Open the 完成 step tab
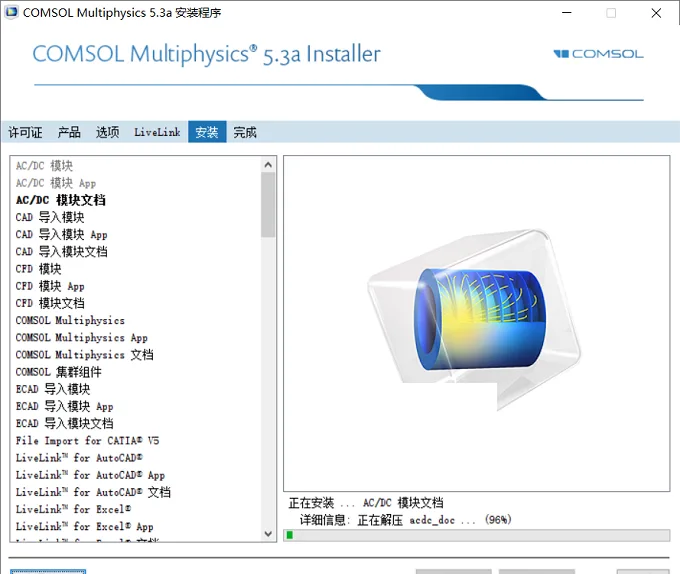 245,132
